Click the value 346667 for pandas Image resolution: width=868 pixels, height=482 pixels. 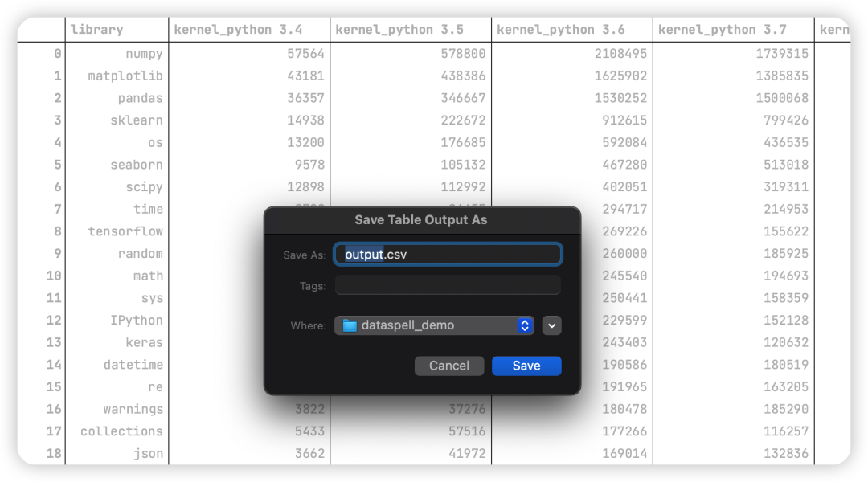point(464,98)
